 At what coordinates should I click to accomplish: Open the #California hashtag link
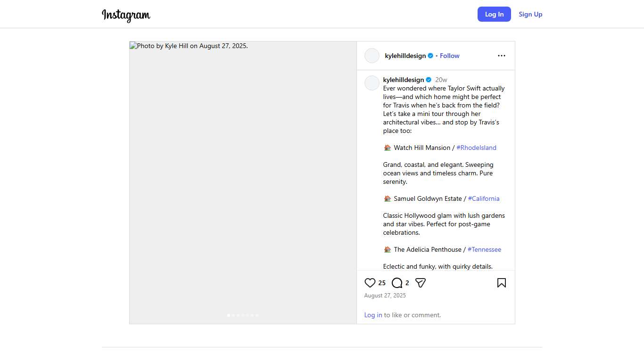484,198
